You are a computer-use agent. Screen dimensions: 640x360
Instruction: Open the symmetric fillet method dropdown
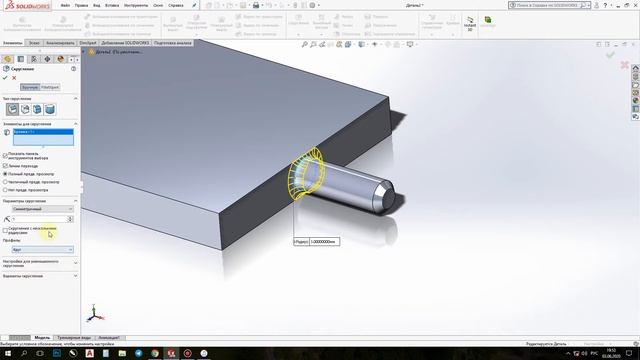[43, 209]
